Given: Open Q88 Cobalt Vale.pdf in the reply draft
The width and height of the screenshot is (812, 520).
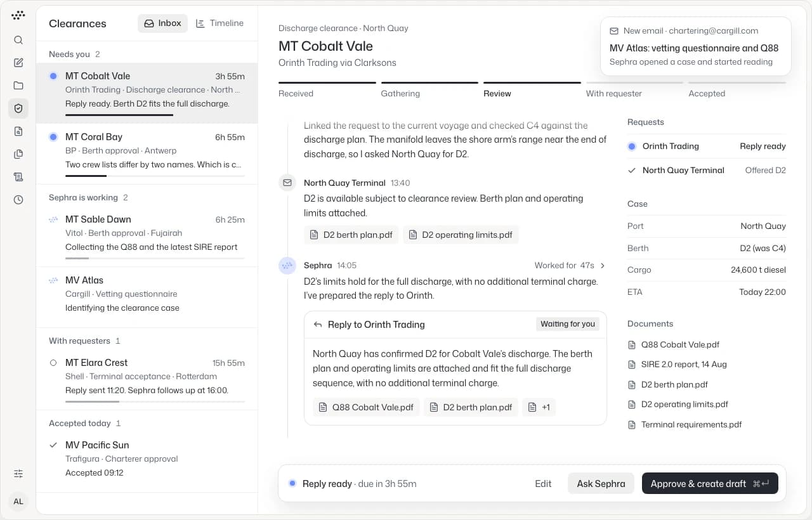Looking at the screenshot, I should point(366,407).
